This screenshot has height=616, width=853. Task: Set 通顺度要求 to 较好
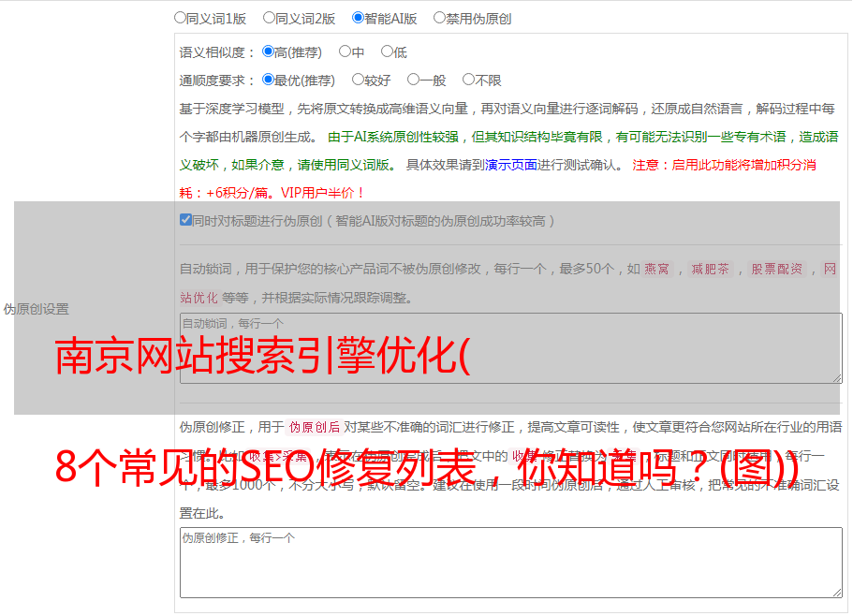358,80
